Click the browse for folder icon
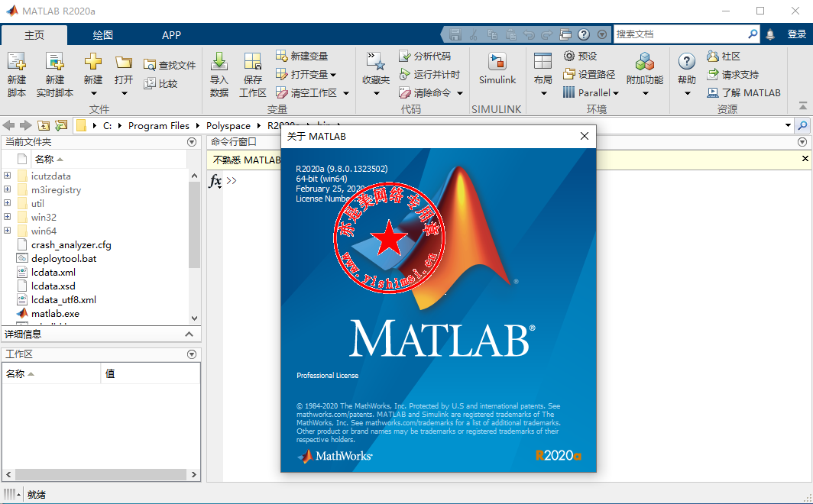813x504 pixels. (61, 125)
